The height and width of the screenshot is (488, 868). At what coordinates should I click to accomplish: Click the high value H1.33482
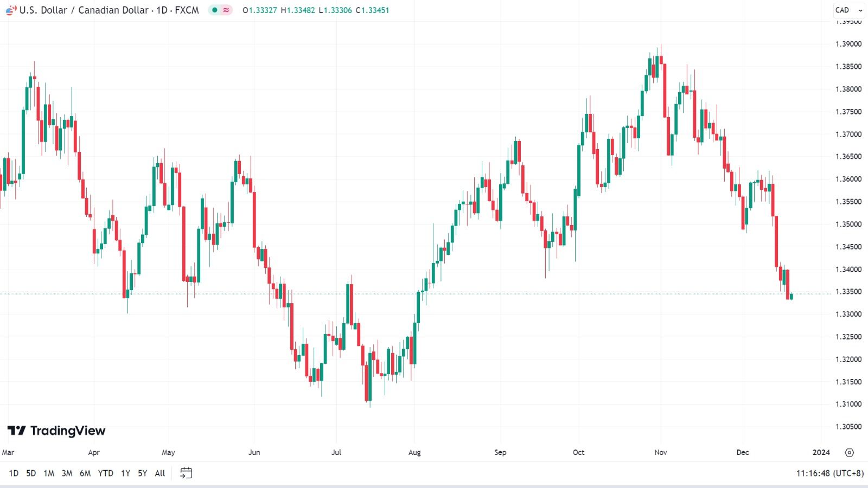point(298,10)
